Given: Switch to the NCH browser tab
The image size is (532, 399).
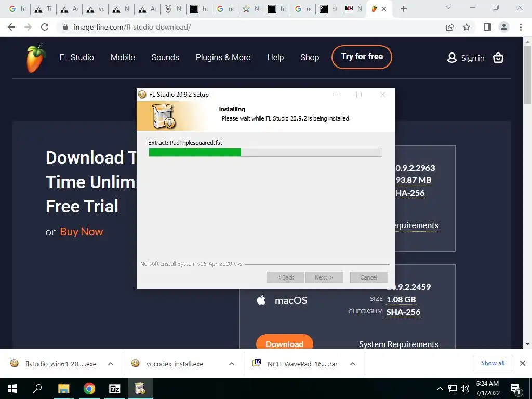Looking at the screenshot, I should pyautogui.click(x=353, y=9).
